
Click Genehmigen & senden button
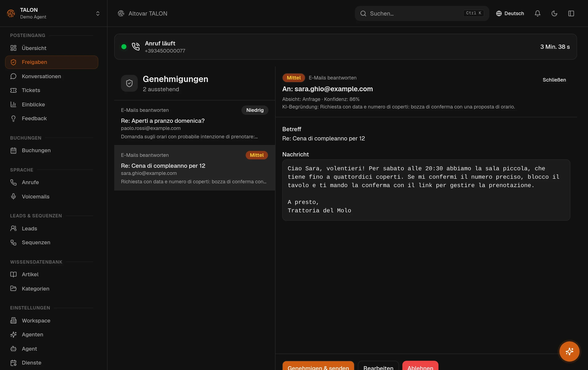[318, 366]
